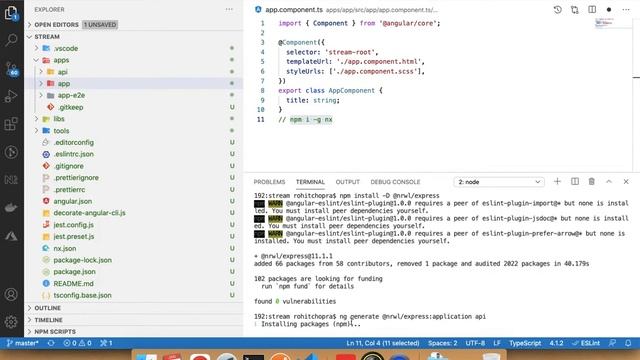
Task: Open the Accounts menu icon
Action: pos(11,294)
